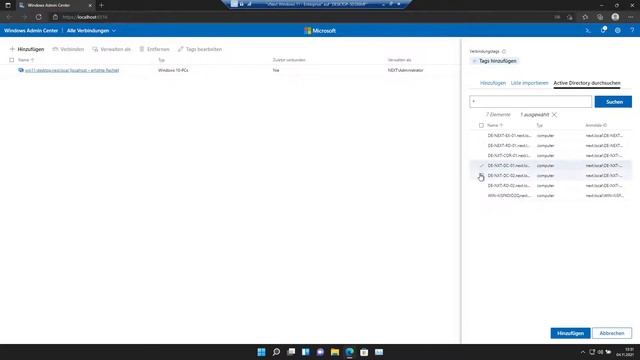Open File Explorer from taskbar

(x=335, y=352)
